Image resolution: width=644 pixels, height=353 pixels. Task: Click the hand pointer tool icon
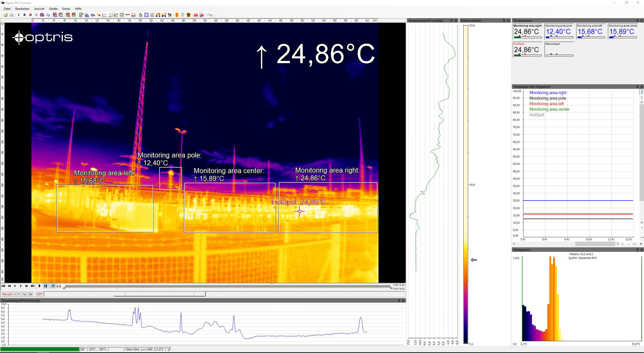(x=141, y=15)
